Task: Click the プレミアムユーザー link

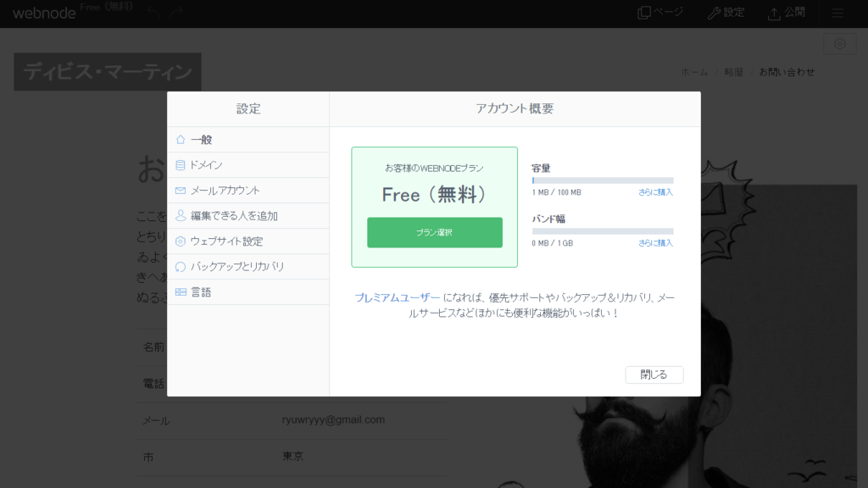Action: (397, 297)
